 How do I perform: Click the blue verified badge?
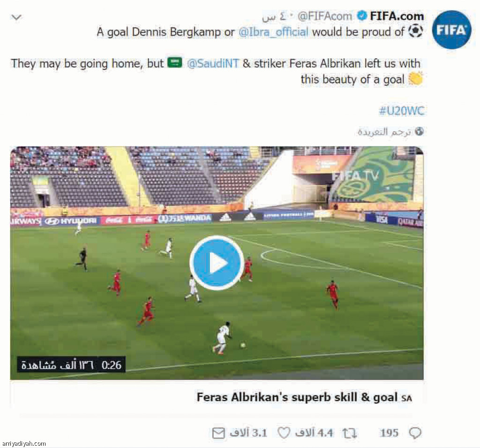click(362, 15)
